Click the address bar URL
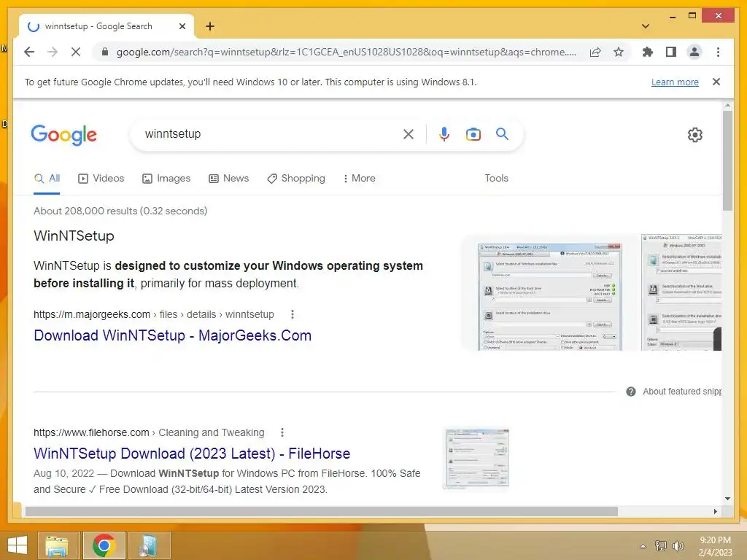Image resolution: width=747 pixels, height=560 pixels. 347,52
